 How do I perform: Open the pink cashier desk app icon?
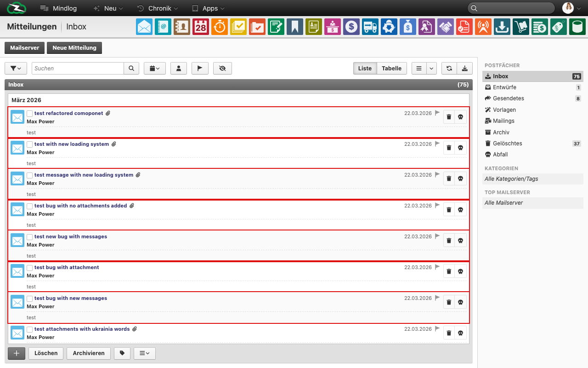pos(333,27)
